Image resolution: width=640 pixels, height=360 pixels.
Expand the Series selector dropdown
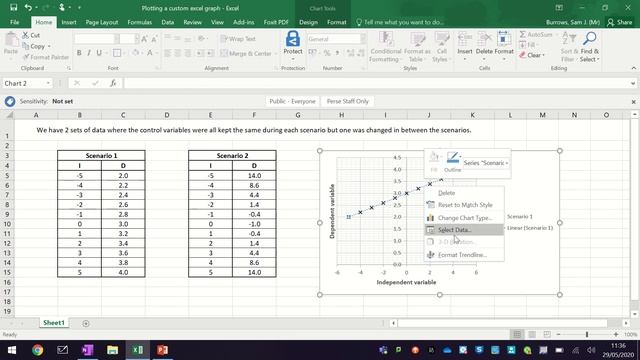coord(507,163)
